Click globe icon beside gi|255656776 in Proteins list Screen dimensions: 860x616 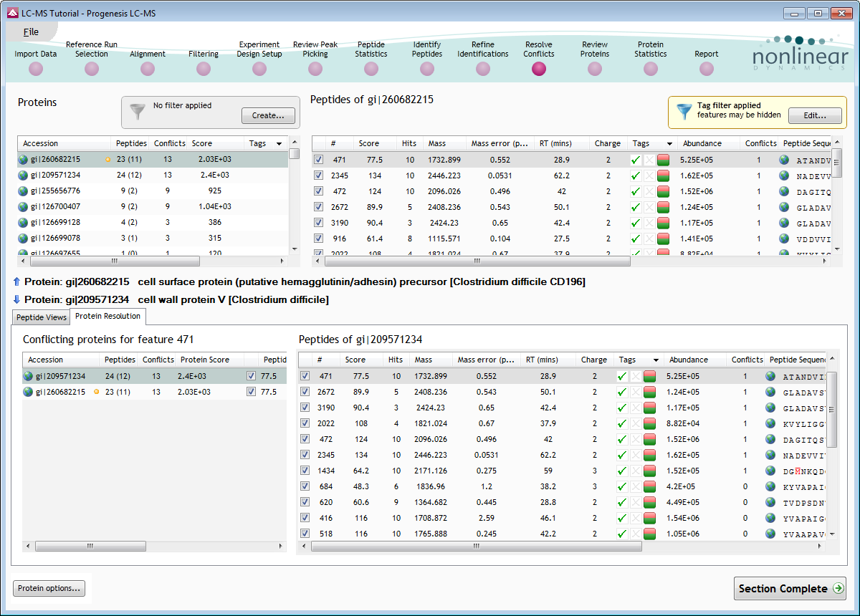tap(24, 191)
